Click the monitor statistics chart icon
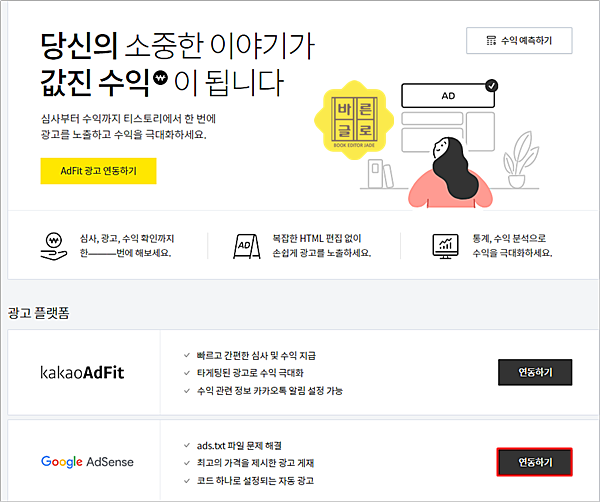This screenshot has width=600, height=502. tap(445, 246)
